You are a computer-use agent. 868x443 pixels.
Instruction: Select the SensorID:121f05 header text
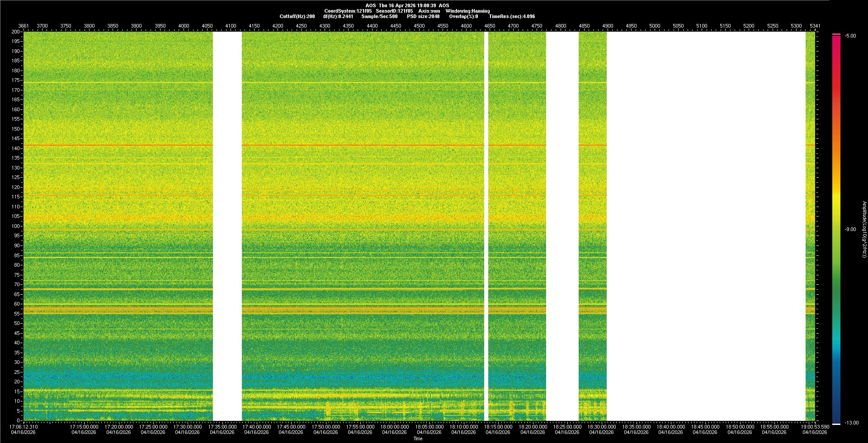pos(394,11)
